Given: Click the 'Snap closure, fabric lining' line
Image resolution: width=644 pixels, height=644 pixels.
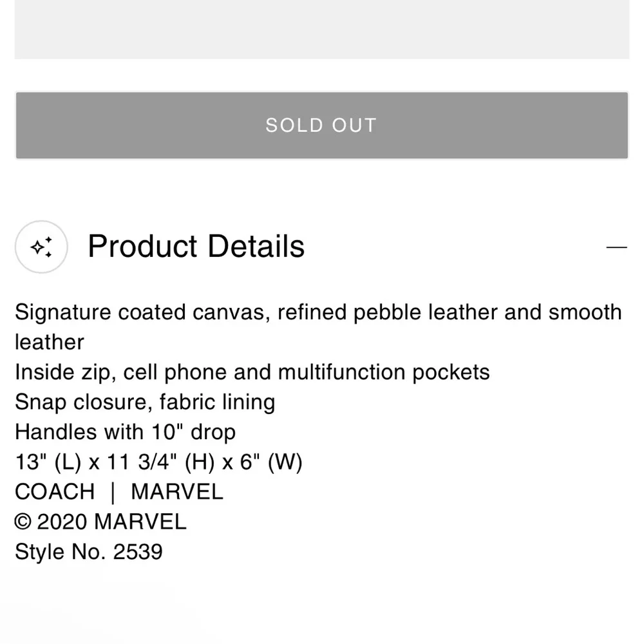Looking at the screenshot, I should coord(145,402).
